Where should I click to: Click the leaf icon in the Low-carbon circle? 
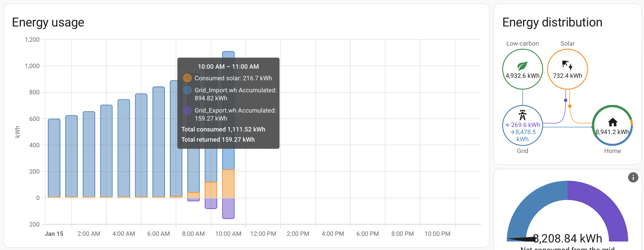[522, 66]
